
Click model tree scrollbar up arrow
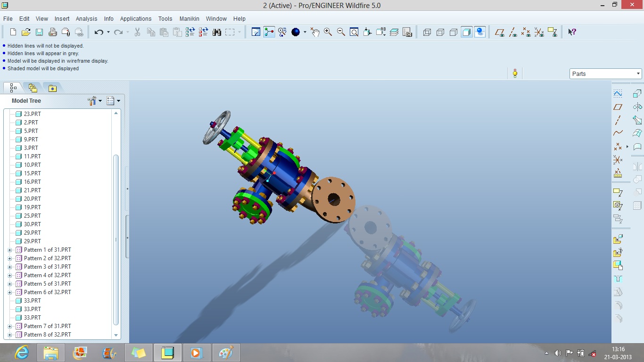coord(116,113)
